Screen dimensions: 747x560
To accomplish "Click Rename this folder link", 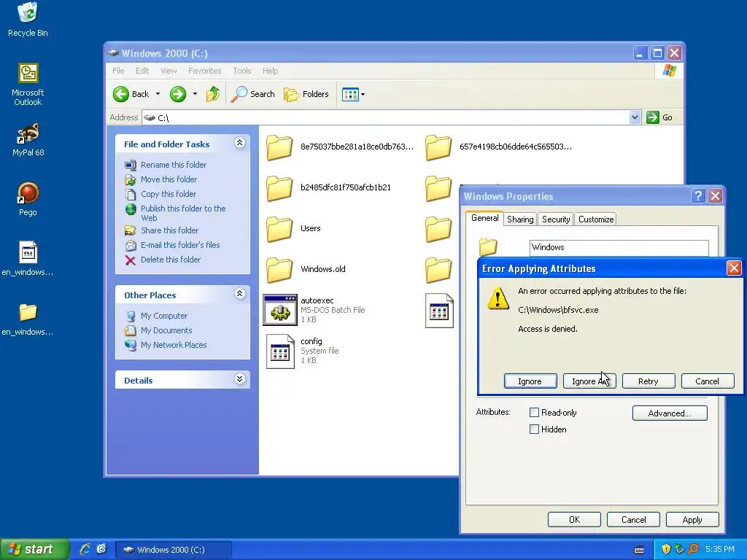I will [174, 165].
